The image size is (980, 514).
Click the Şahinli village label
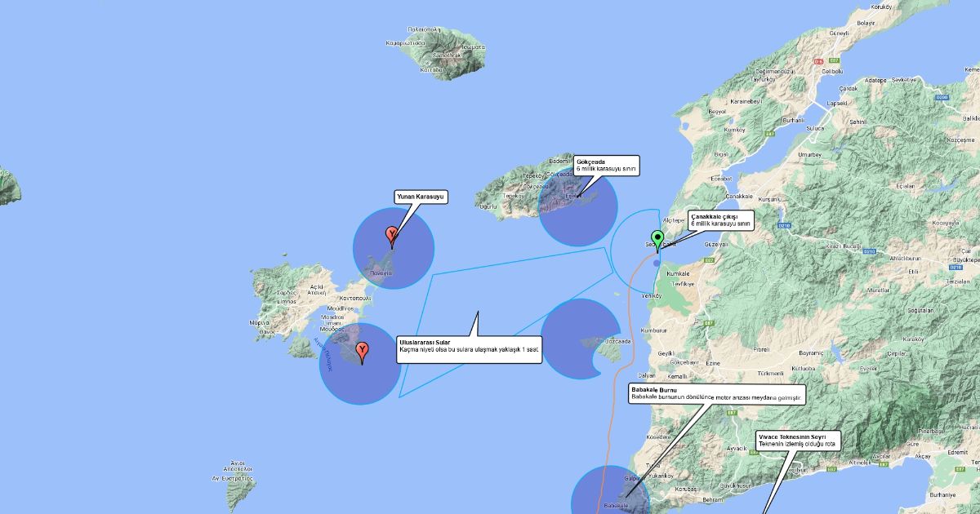(x=857, y=121)
